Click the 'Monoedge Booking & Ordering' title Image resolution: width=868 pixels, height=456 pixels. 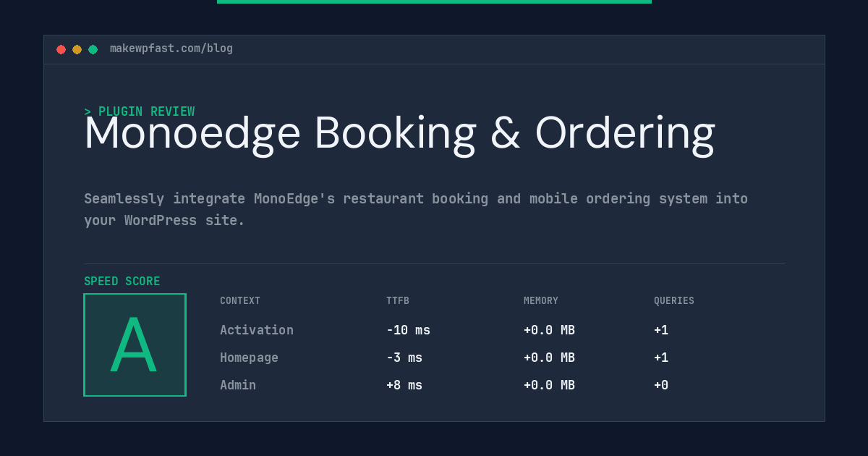pyautogui.click(x=399, y=134)
